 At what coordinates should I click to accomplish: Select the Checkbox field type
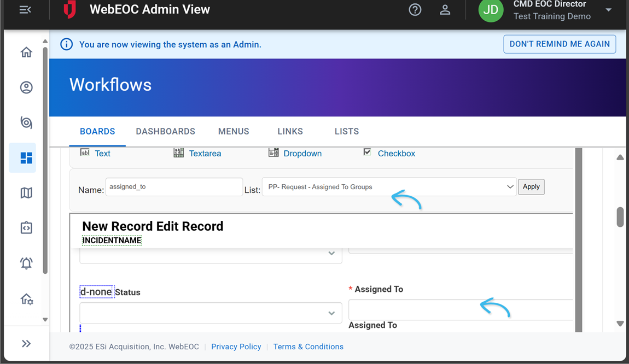coord(396,154)
